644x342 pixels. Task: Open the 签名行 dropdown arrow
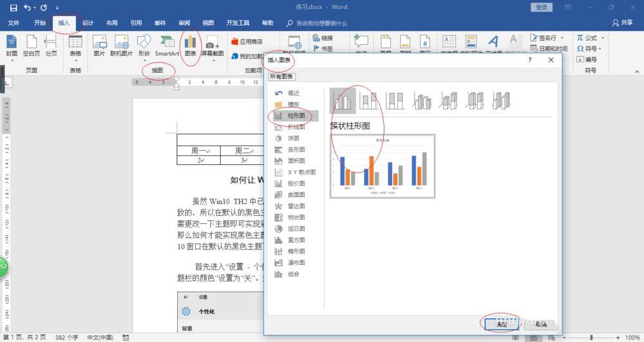[x=562, y=38]
